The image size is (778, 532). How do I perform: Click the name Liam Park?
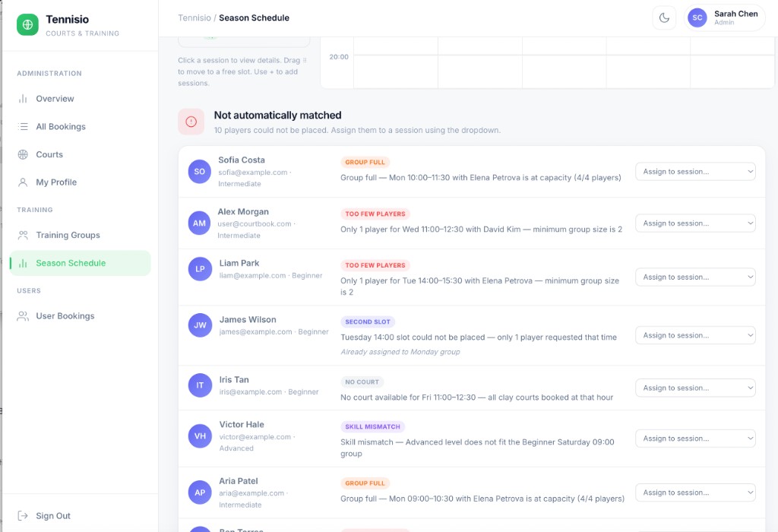tap(239, 263)
